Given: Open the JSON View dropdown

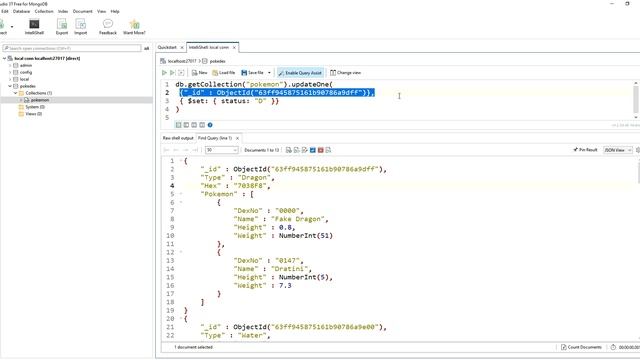Looking at the screenshot, I should [x=618, y=150].
